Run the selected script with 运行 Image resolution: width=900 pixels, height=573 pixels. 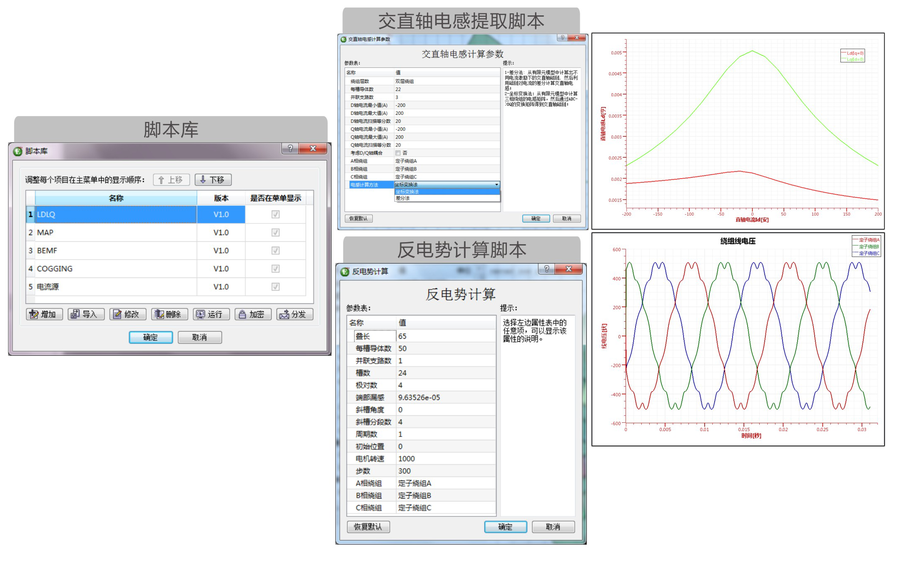click(x=211, y=314)
